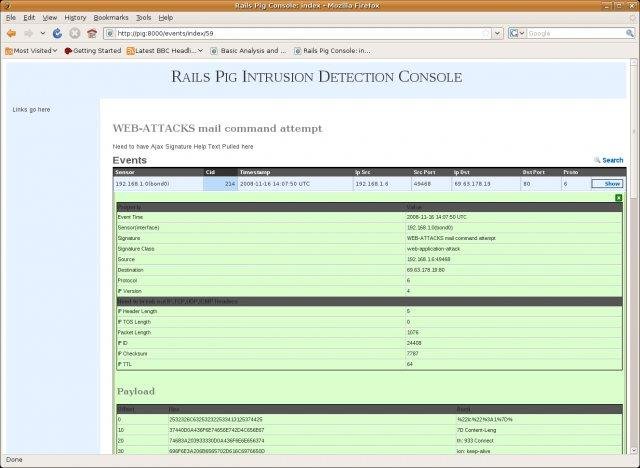Click the Signature Class value web-application-attack
The width and height of the screenshot is (640, 468).
(x=433, y=248)
